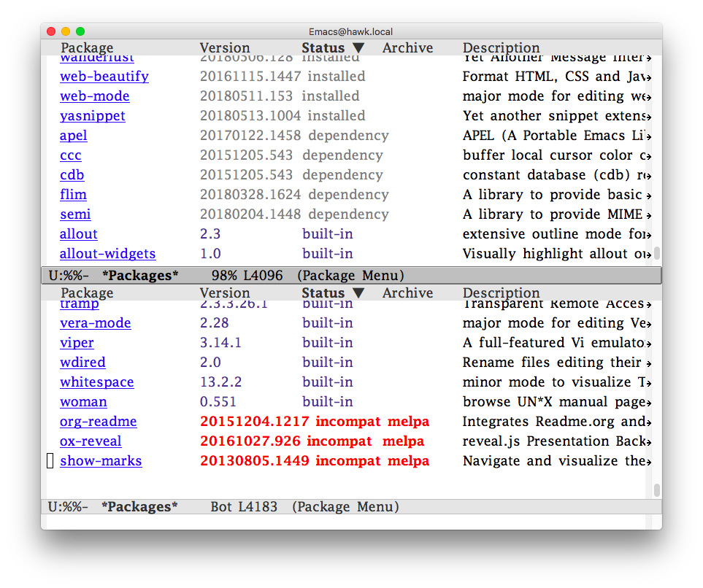Sort by Status in lower pane header

coord(333,293)
